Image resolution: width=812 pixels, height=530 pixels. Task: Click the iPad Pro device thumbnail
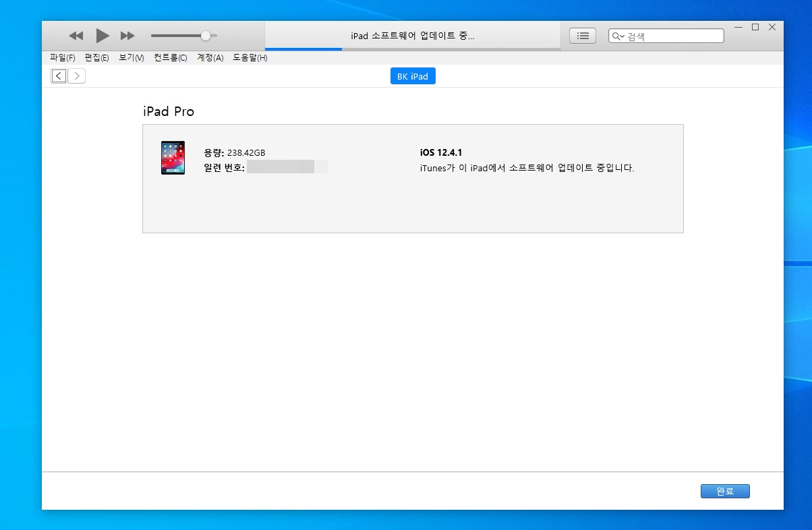pos(173,158)
